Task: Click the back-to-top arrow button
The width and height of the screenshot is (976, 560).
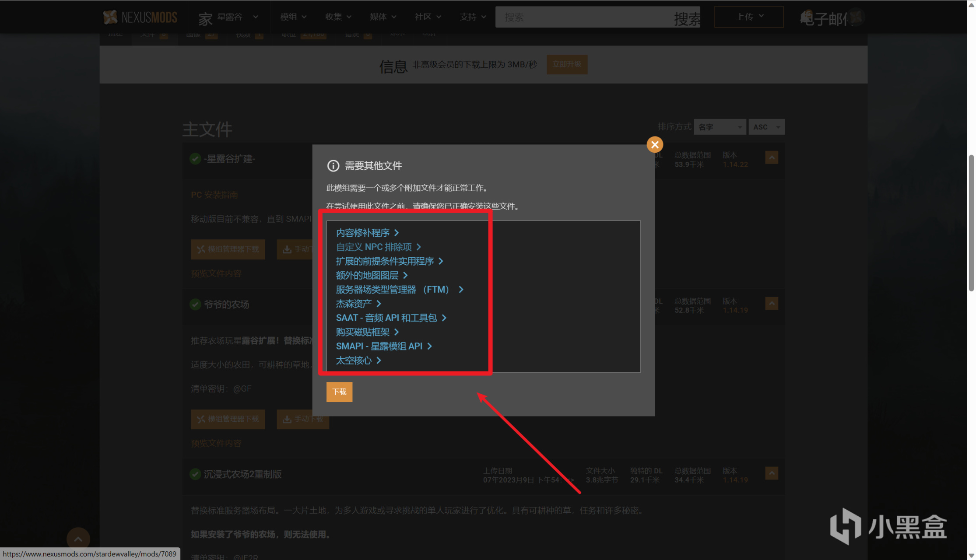Action: click(x=78, y=539)
